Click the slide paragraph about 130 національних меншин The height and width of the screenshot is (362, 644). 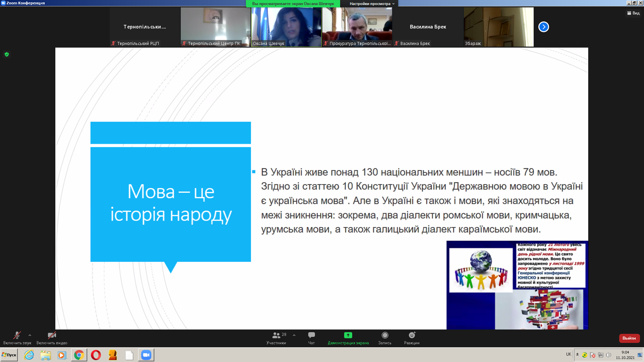pyautogui.click(x=422, y=200)
